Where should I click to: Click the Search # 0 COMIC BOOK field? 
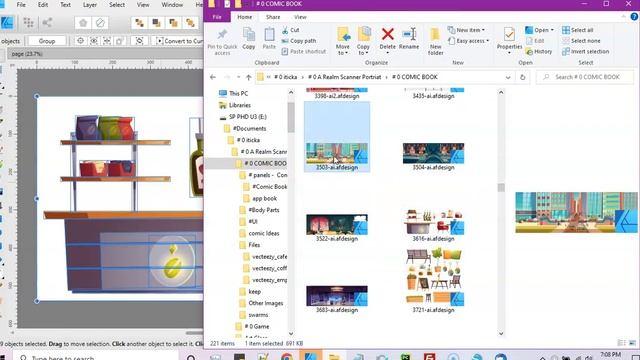point(585,77)
